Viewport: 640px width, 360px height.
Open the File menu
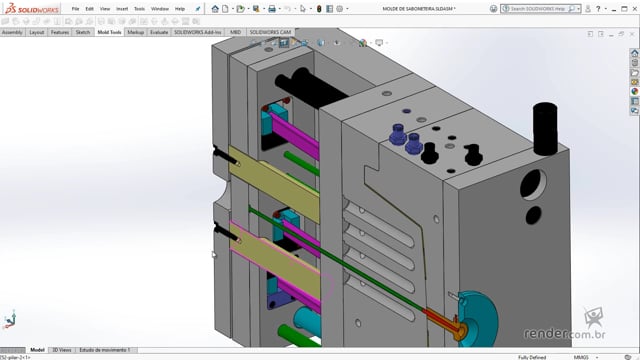(76, 9)
